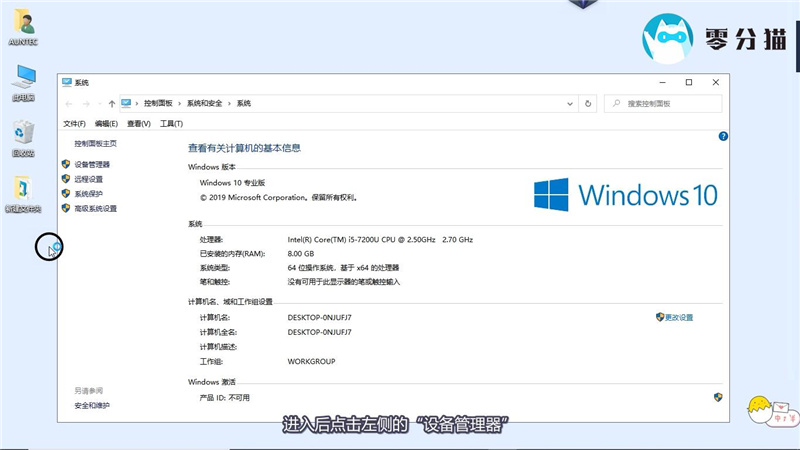
Task: Maximize the System window
Action: click(689, 82)
